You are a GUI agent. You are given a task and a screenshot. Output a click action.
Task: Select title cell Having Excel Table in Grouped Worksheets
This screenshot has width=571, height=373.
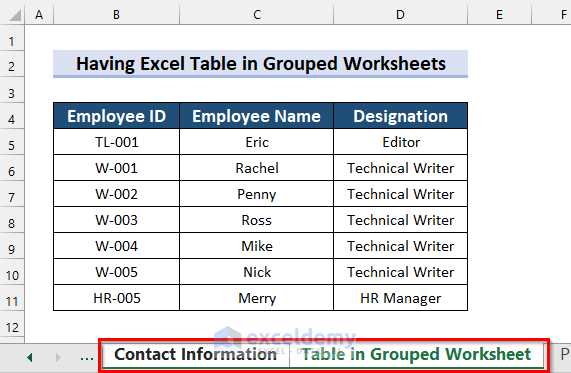coord(260,64)
